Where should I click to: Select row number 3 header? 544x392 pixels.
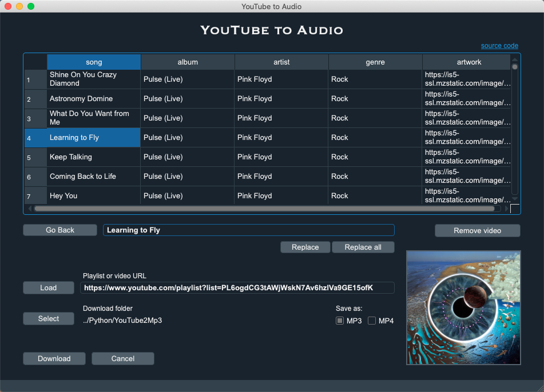pos(35,118)
